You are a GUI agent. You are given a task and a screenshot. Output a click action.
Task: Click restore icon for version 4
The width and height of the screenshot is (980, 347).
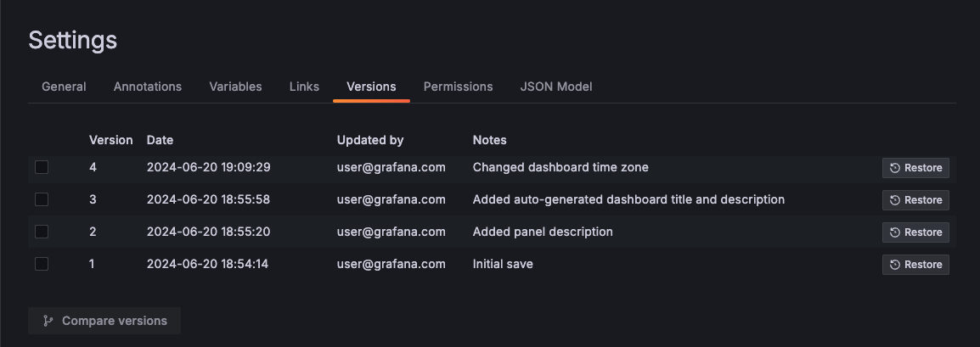coord(895,168)
